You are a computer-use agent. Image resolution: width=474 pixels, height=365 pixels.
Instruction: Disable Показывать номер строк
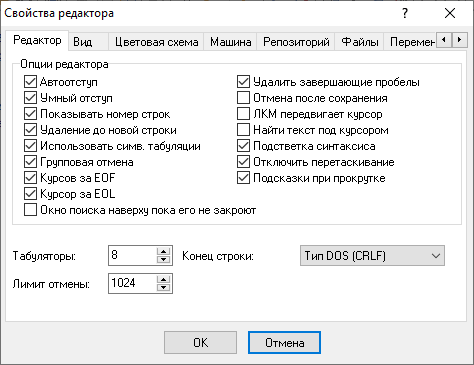(x=30, y=114)
